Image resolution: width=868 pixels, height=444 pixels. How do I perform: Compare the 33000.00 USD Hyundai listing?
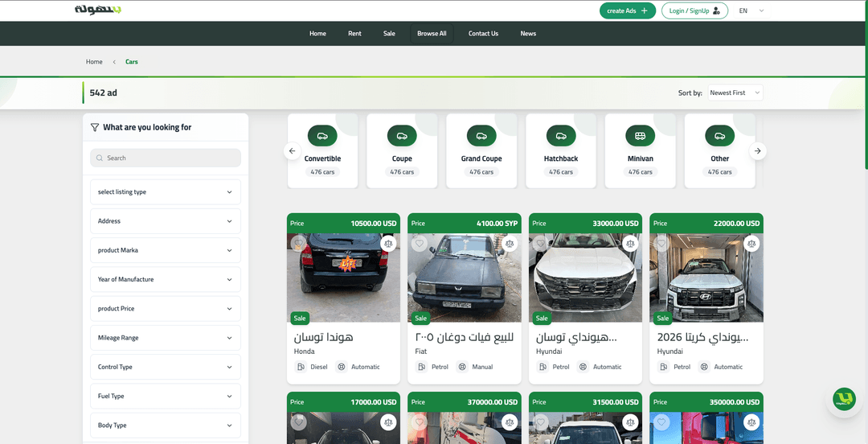(631, 243)
